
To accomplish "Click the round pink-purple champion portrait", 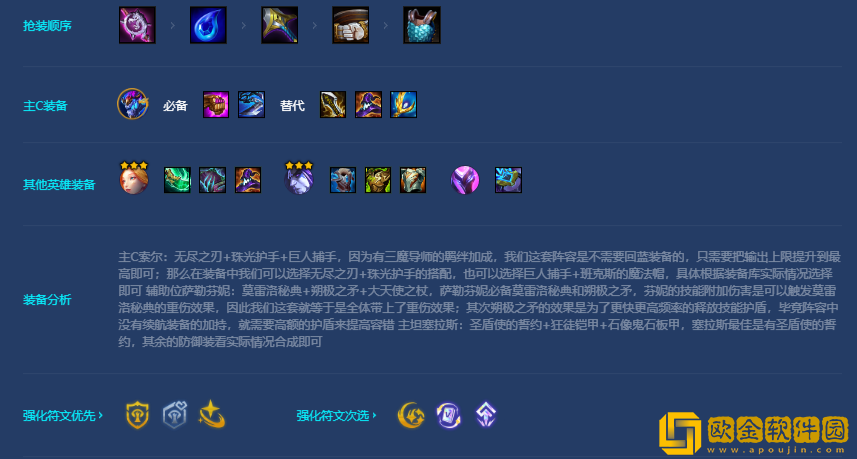I will point(465,180).
